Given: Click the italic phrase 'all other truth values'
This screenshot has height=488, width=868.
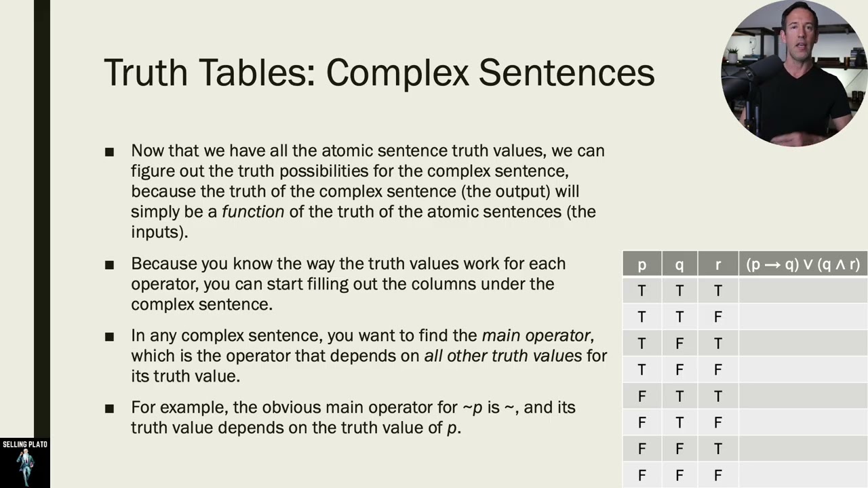Looking at the screenshot, I should click(503, 356).
